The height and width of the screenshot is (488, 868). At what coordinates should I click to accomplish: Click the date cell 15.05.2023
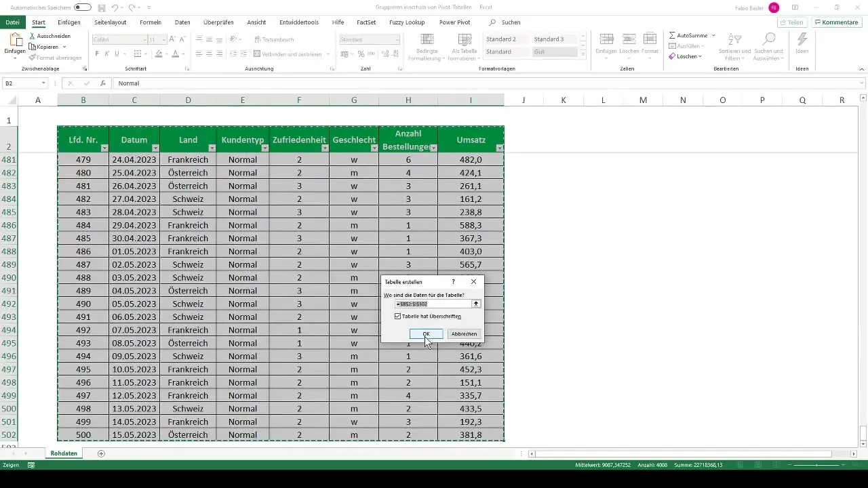[x=134, y=434]
